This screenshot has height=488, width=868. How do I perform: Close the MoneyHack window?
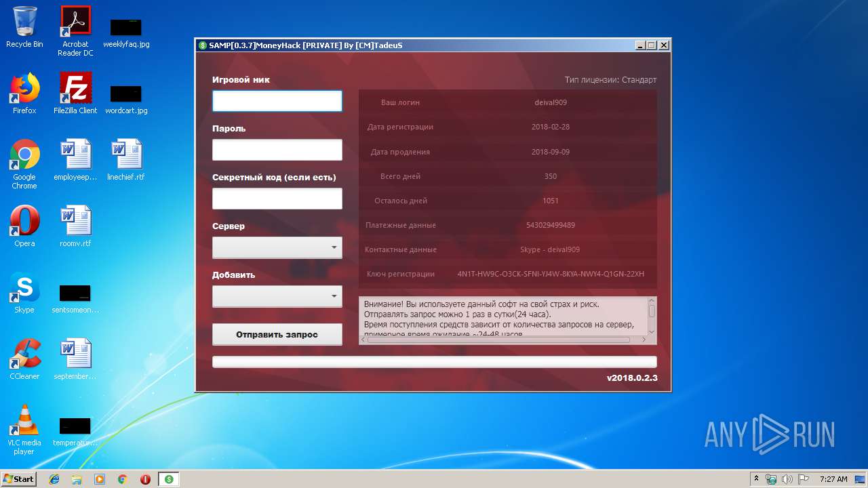[x=664, y=45]
